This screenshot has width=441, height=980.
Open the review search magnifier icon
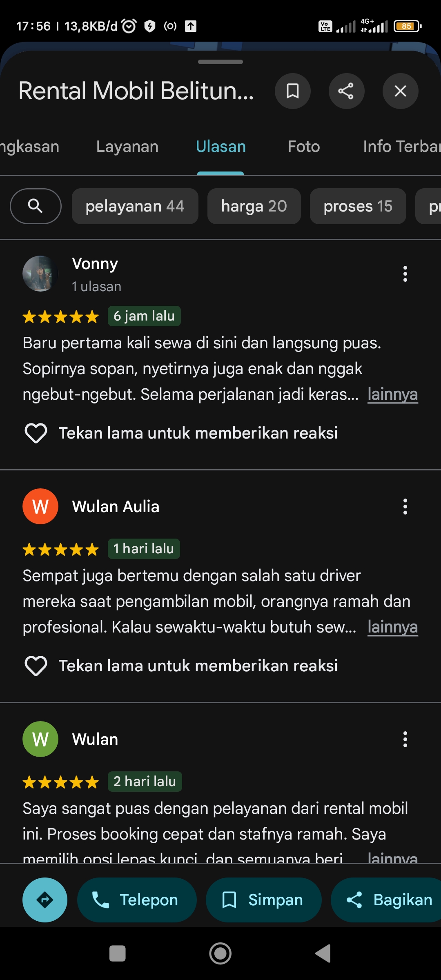tap(36, 206)
